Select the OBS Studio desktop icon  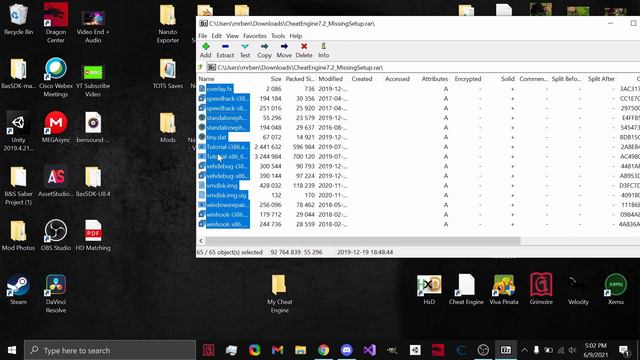pyautogui.click(x=56, y=235)
